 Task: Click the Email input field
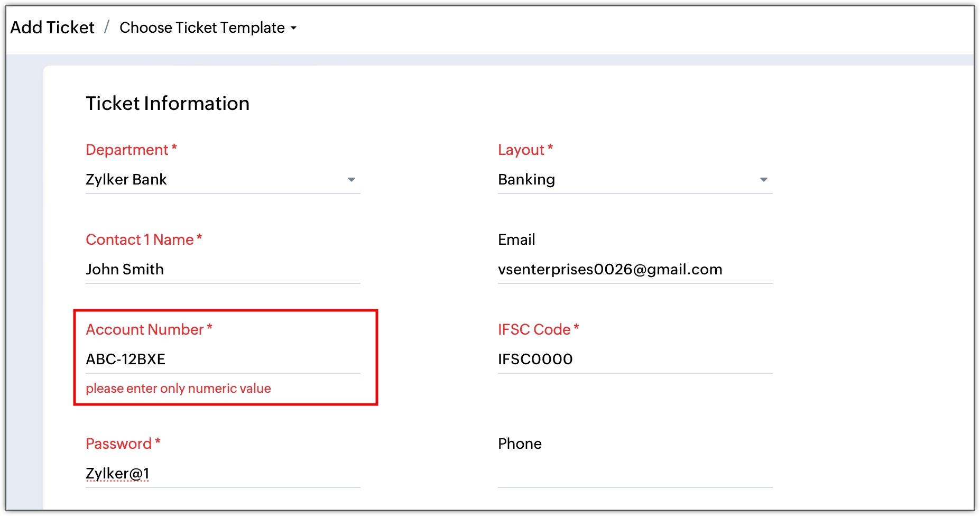click(x=634, y=270)
